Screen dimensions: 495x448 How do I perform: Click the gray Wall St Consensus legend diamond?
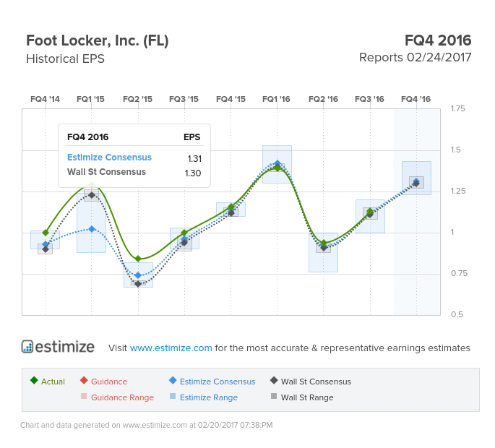tap(274, 380)
